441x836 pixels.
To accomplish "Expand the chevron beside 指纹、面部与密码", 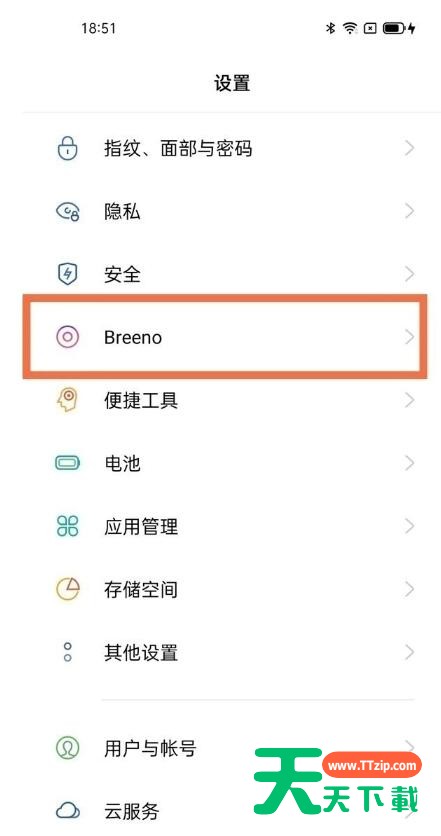I will click(409, 148).
